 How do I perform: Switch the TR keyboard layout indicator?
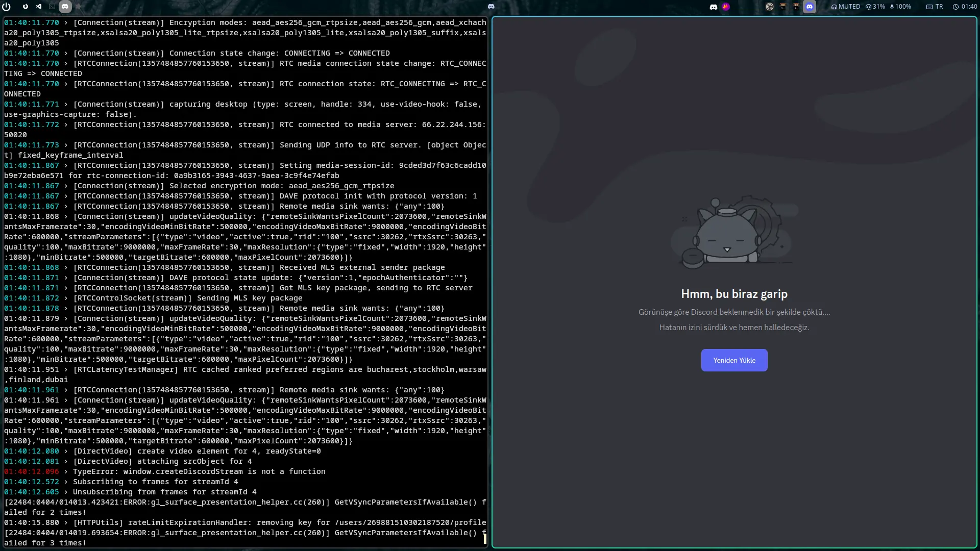click(935, 7)
